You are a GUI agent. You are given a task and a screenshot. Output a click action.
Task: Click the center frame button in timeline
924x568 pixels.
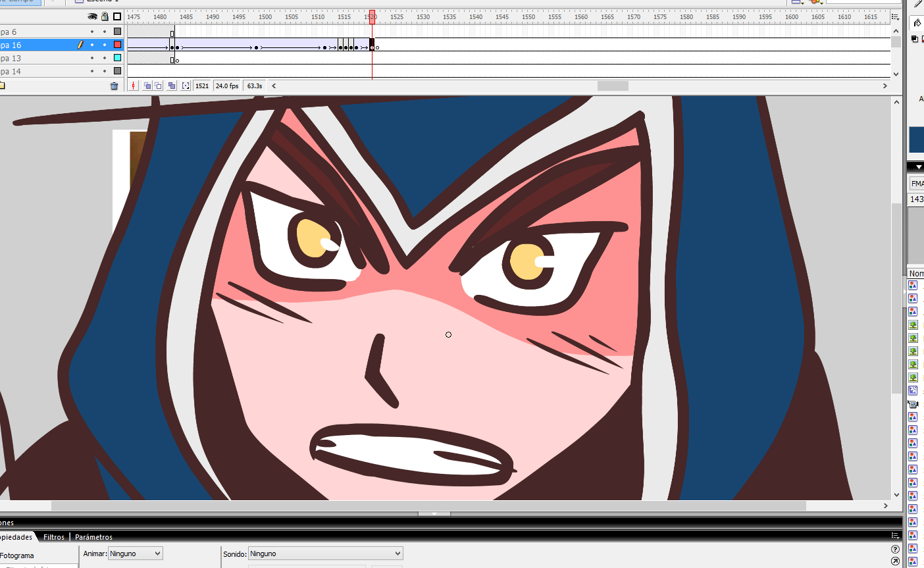[x=134, y=86]
